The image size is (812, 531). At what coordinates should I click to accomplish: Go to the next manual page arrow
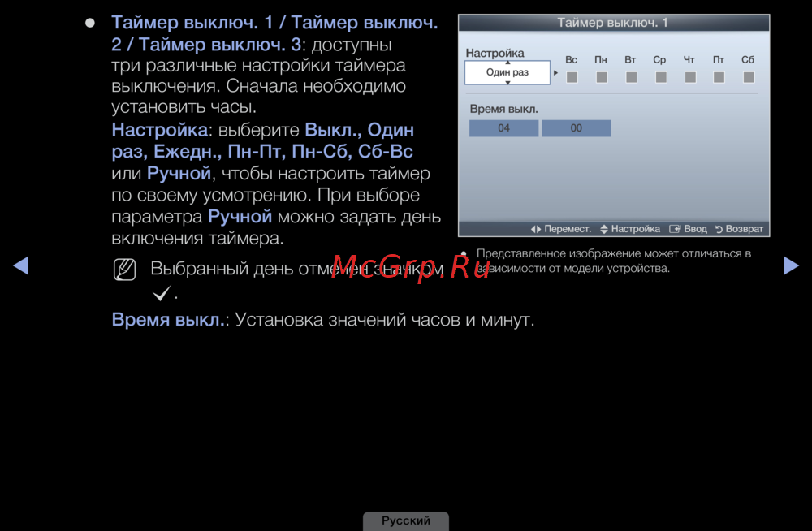pos(791,265)
